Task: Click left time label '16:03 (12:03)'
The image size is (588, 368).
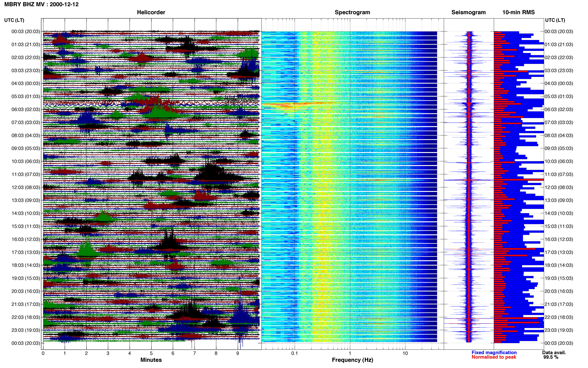Action: point(26,239)
